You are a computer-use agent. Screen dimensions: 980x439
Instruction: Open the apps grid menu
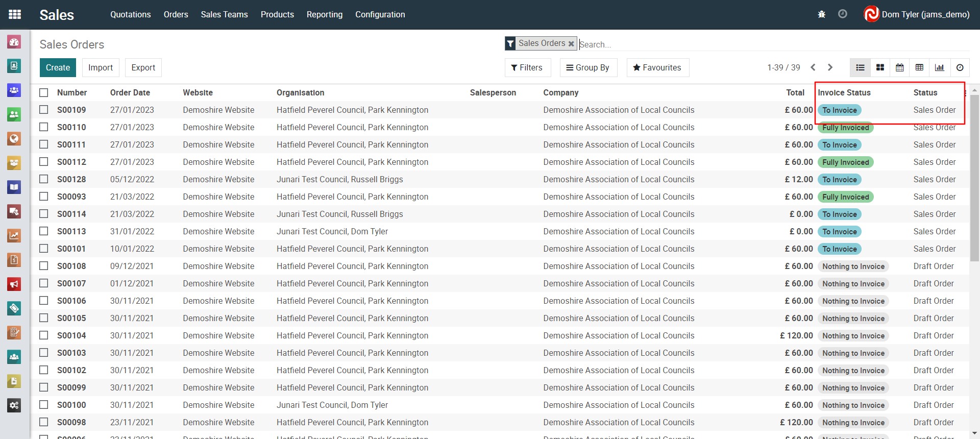pos(15,14)
